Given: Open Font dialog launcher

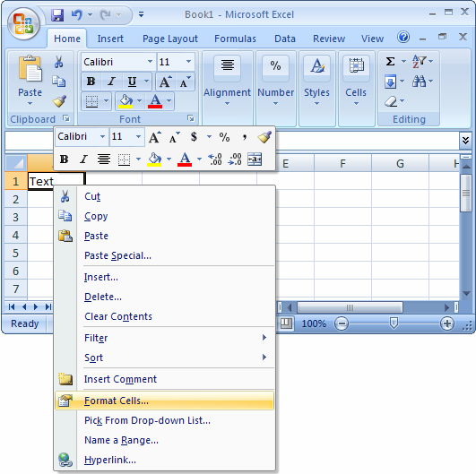Looking at the screenshot, I should point(191,118).
